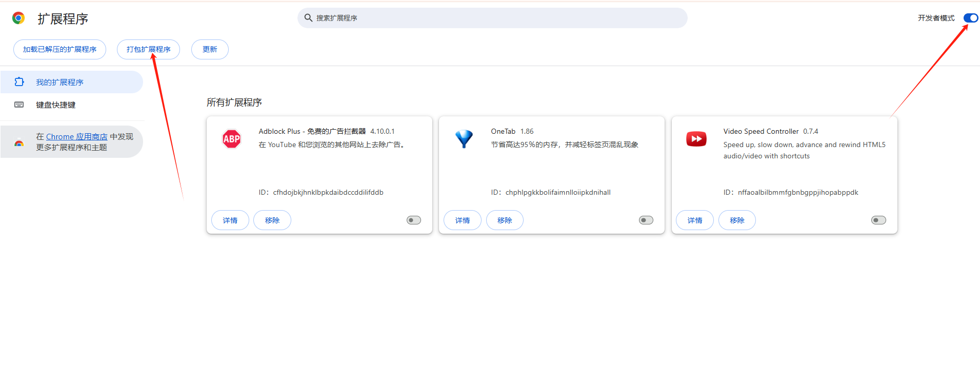
Task: Click the Video Speed Controller icon
Action: click(696, 139)
